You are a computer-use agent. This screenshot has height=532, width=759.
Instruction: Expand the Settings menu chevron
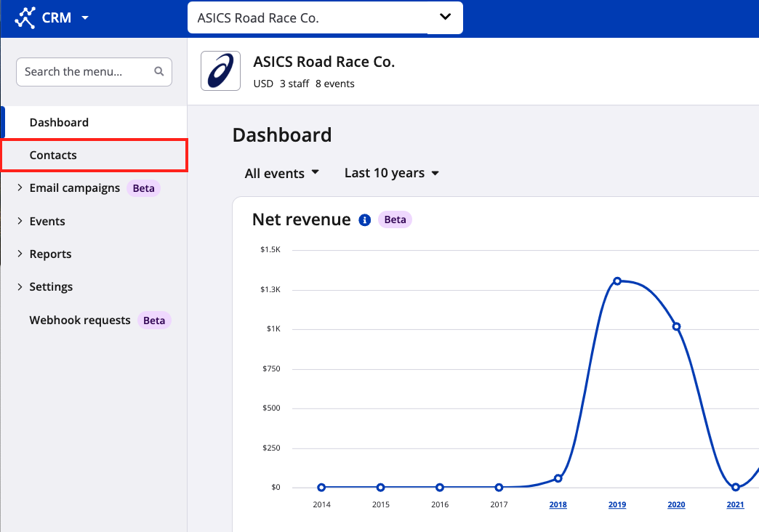pyautogui.click(x=20, y=287)
